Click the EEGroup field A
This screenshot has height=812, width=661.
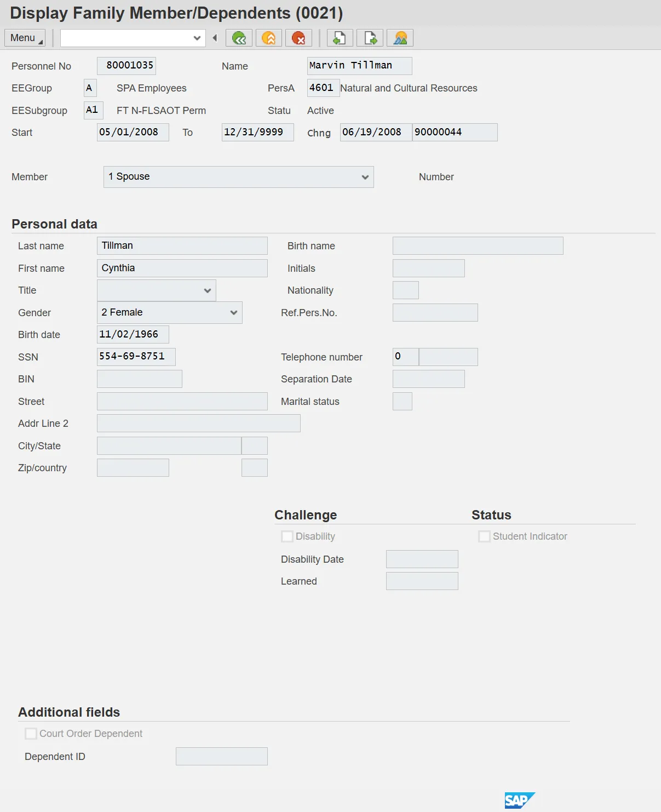pos(90,88)
